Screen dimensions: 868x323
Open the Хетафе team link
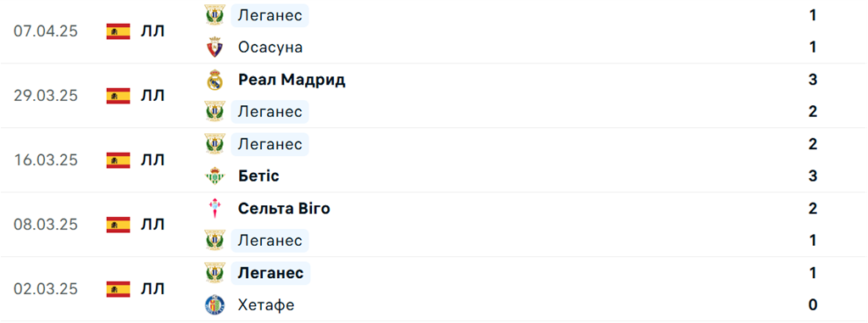[x=266, y=305]
